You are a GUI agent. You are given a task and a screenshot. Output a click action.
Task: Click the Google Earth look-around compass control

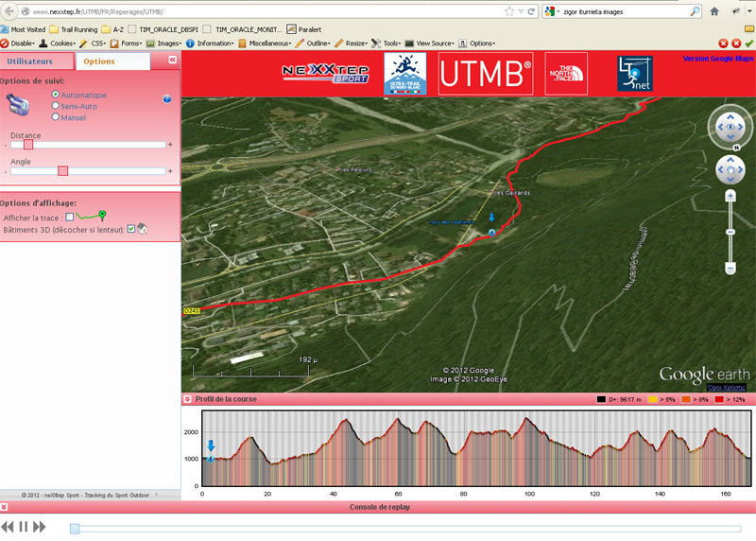point(730,128)
